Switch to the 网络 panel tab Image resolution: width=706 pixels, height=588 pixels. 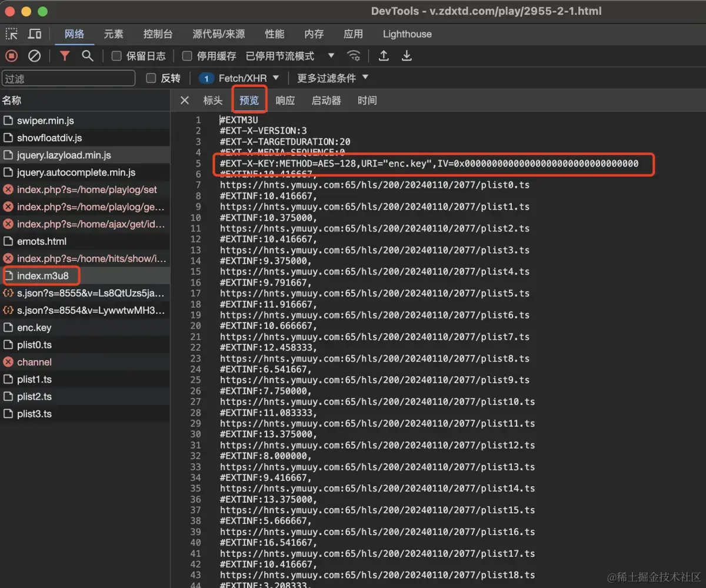[75, 34]
